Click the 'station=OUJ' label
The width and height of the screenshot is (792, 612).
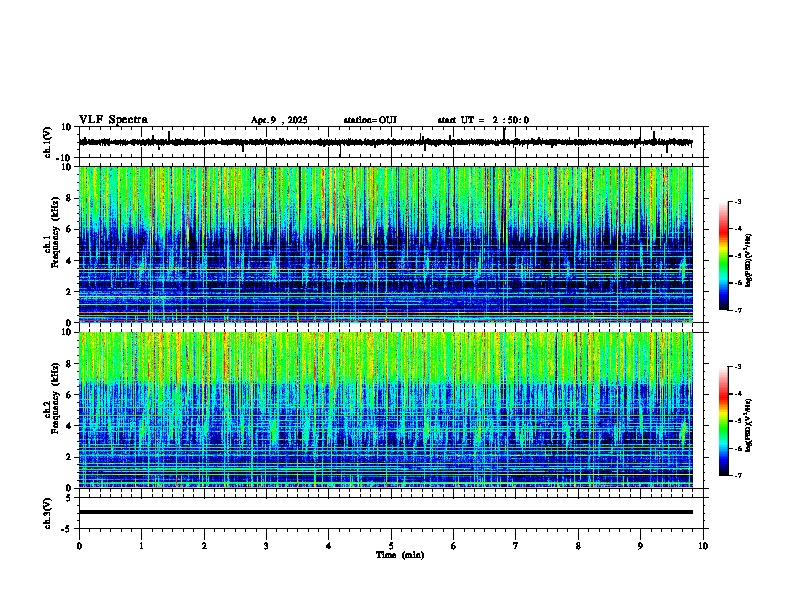(370, 120)
